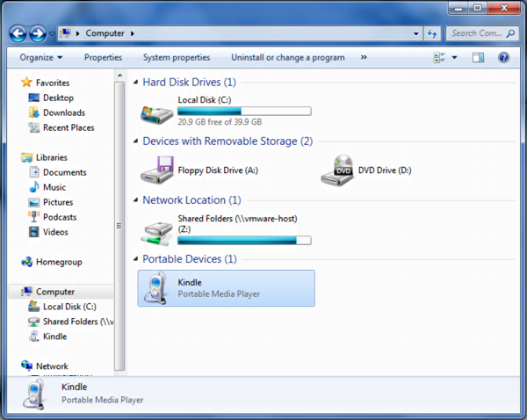Click the DVD Drive (D:) label
Image resolution: width=527 pixels, height=420 pixels.
385,170
